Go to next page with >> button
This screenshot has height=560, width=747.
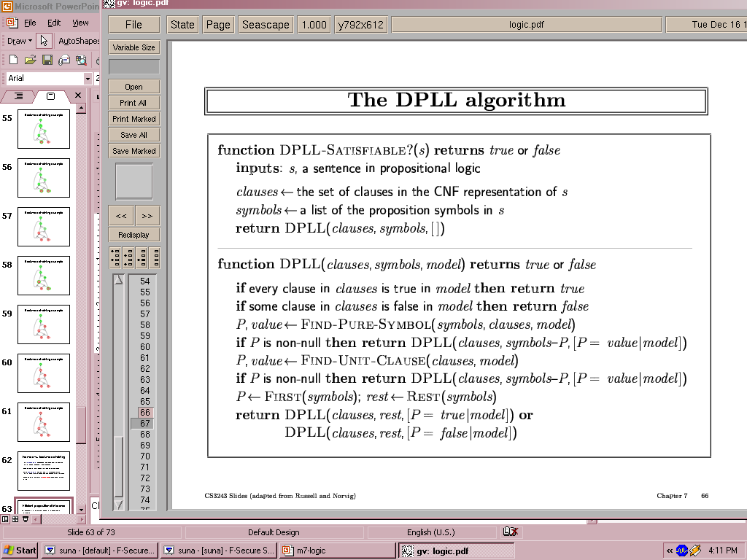pyautogui.click(x=147, y=216)
